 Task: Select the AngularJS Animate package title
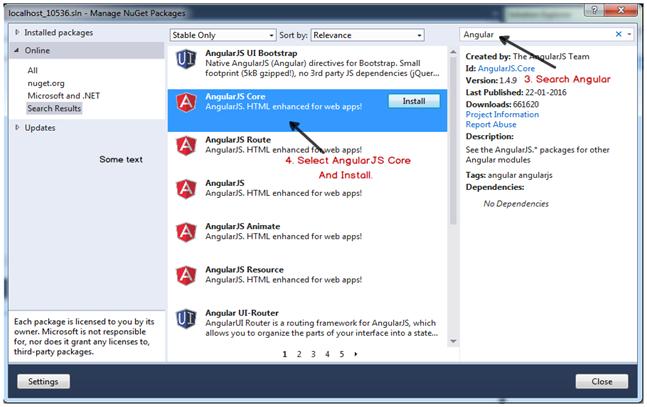[x=243, y=227]
